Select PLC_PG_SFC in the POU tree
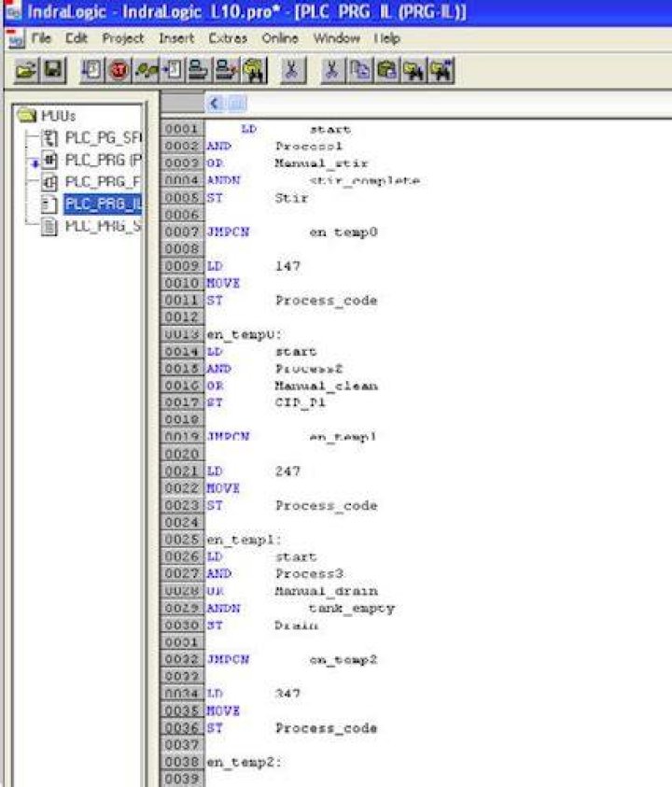The image size is (672, 787). pos(104,137)
